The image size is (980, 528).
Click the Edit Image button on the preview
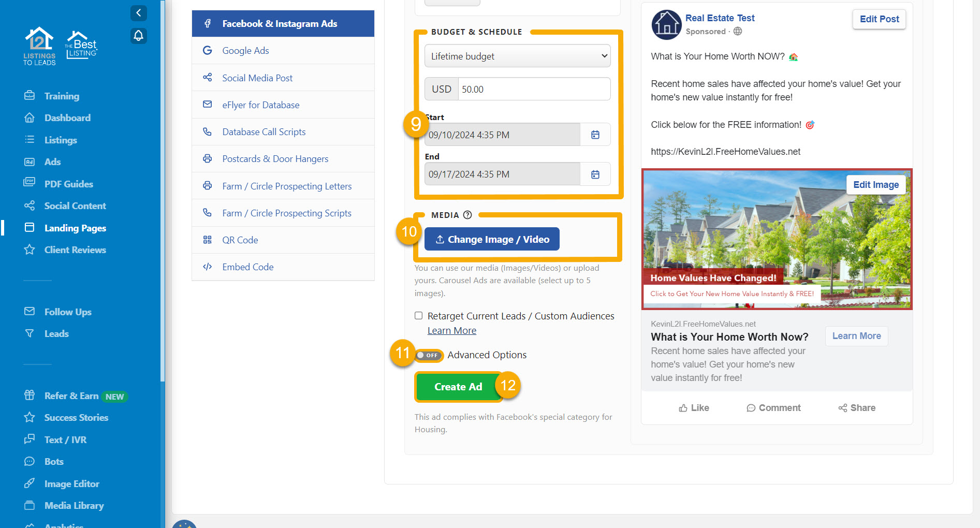click(876, 184)
